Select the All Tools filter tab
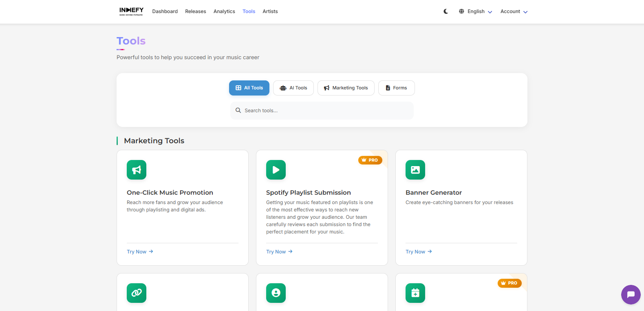The width and height of the screenshot is (644, 311). (249, 88)
